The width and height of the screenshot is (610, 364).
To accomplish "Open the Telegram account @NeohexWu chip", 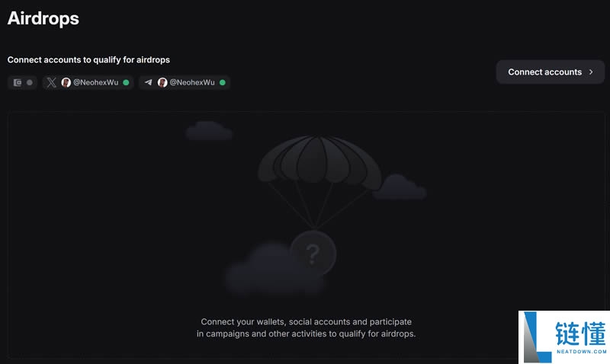I will pos(185,82).
